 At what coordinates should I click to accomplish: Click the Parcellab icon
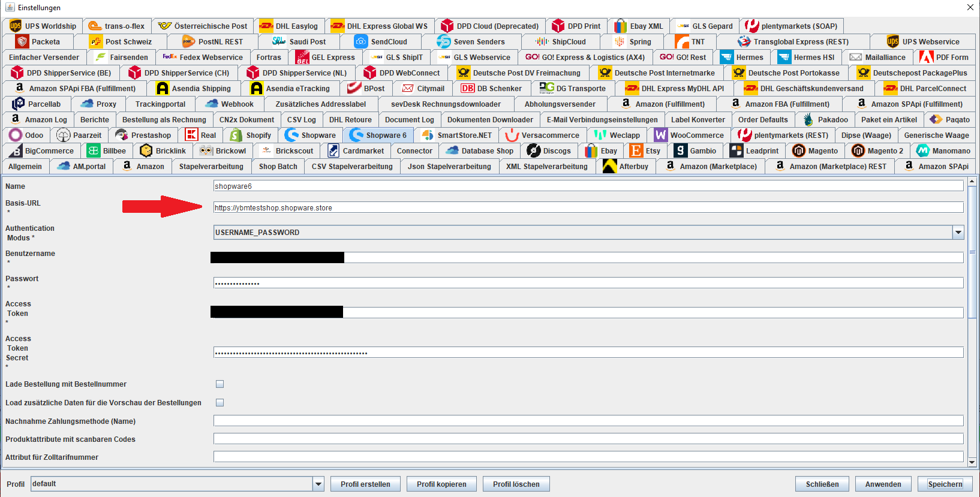point(19,104)
